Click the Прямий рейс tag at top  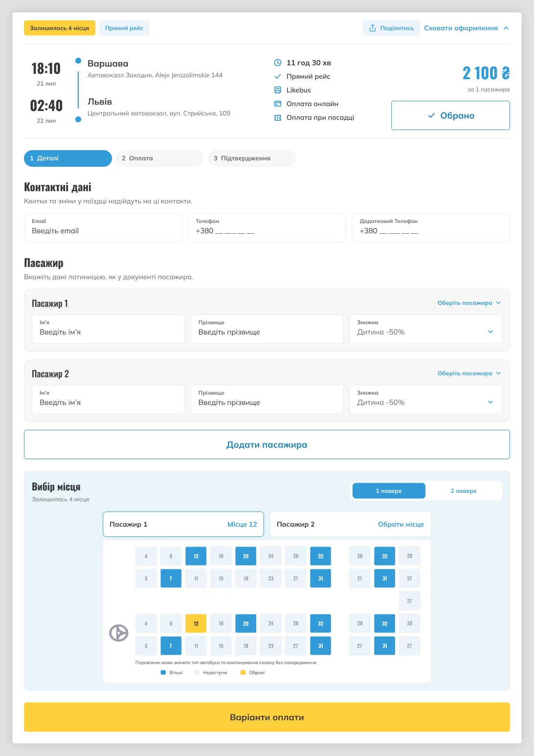(x=124, y=28)
